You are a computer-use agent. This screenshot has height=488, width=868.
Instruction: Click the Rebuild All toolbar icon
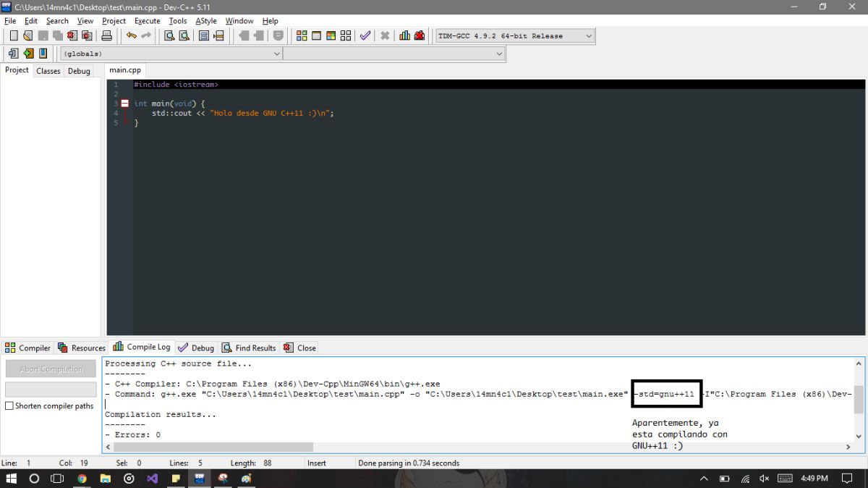(345, 35)
